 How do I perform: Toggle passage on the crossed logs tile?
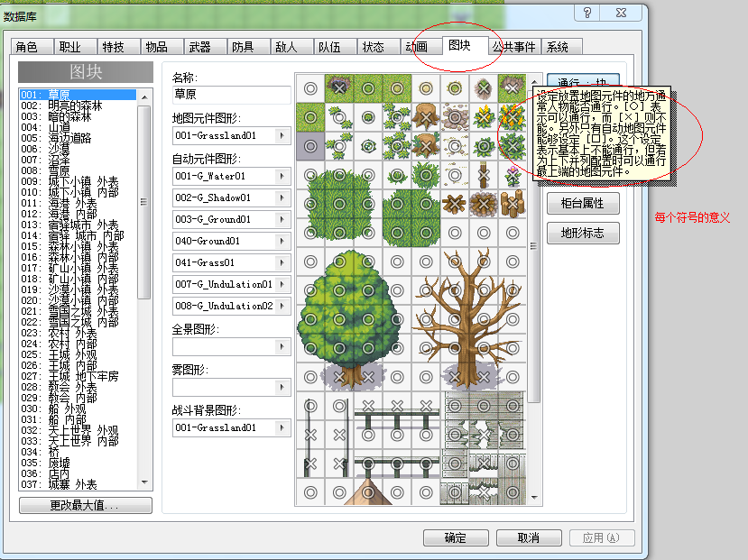coord(455,204)
